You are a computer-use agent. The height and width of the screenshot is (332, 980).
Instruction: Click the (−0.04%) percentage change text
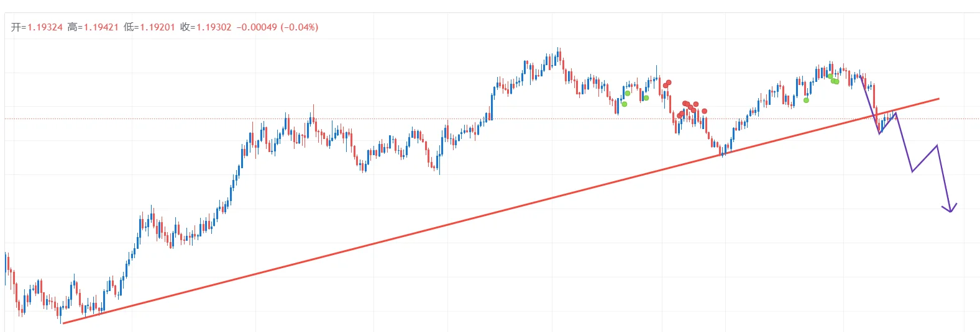[x=300, y=27]
